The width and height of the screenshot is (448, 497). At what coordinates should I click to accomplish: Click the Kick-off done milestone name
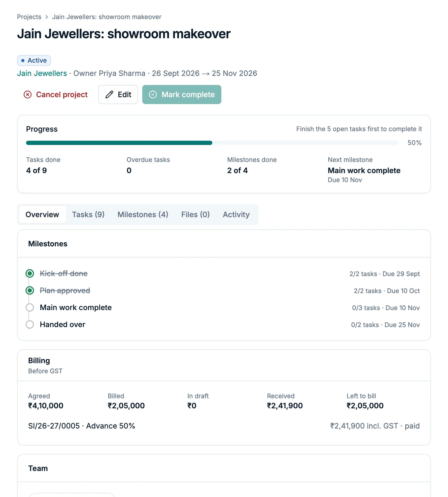point(64,273)
